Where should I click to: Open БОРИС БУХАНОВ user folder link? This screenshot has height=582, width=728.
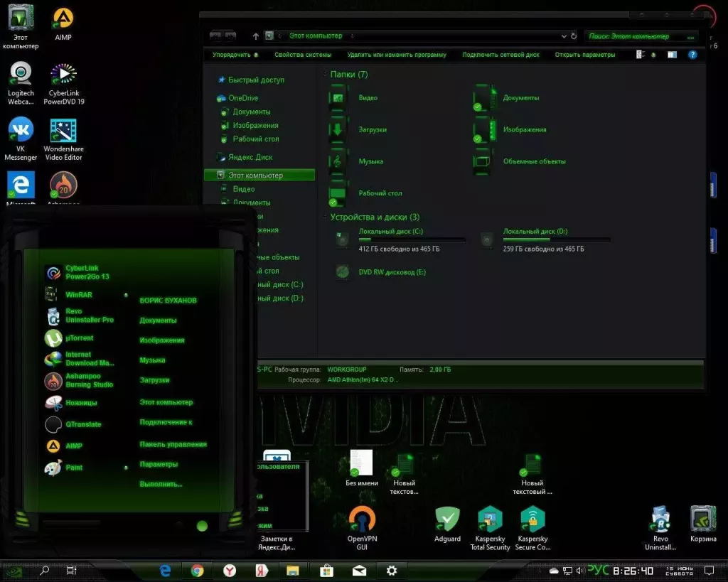pos(168,301)
